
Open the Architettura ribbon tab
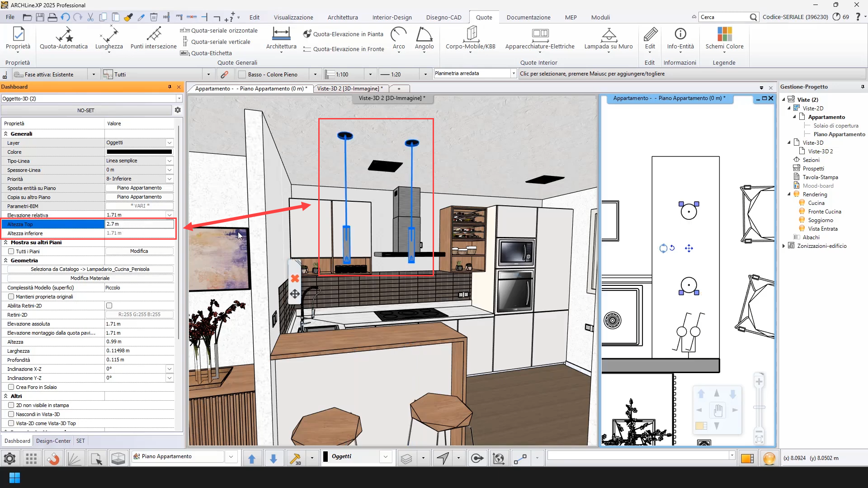point(343,17)
